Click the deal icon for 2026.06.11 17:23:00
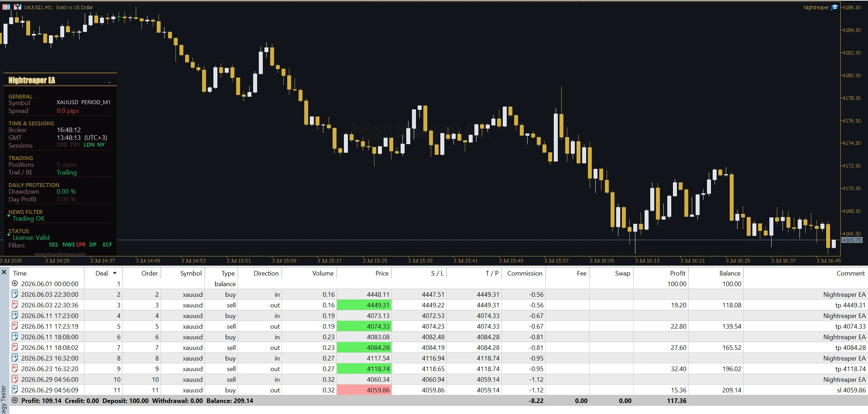This screenshot has width=868, height=414. (x=15, y=315)
